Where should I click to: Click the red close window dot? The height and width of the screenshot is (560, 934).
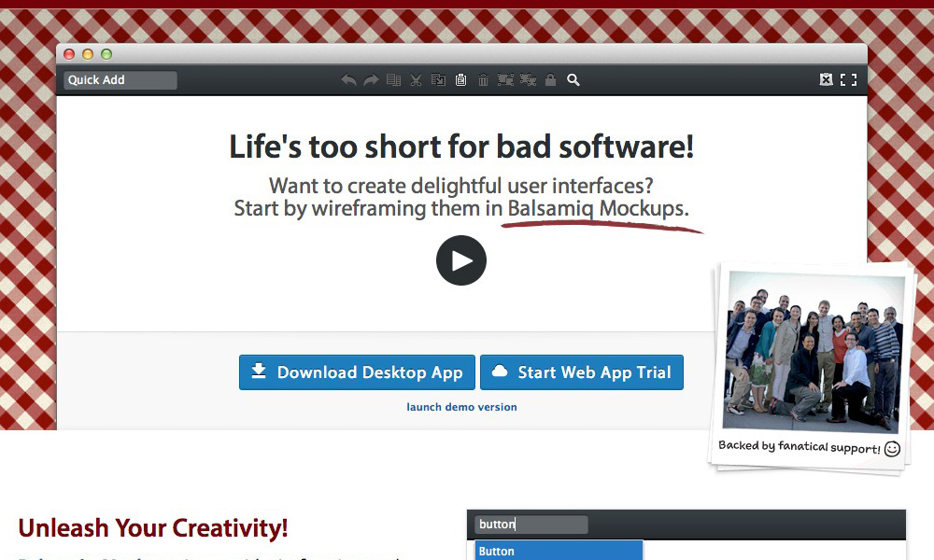pos(69,54)
